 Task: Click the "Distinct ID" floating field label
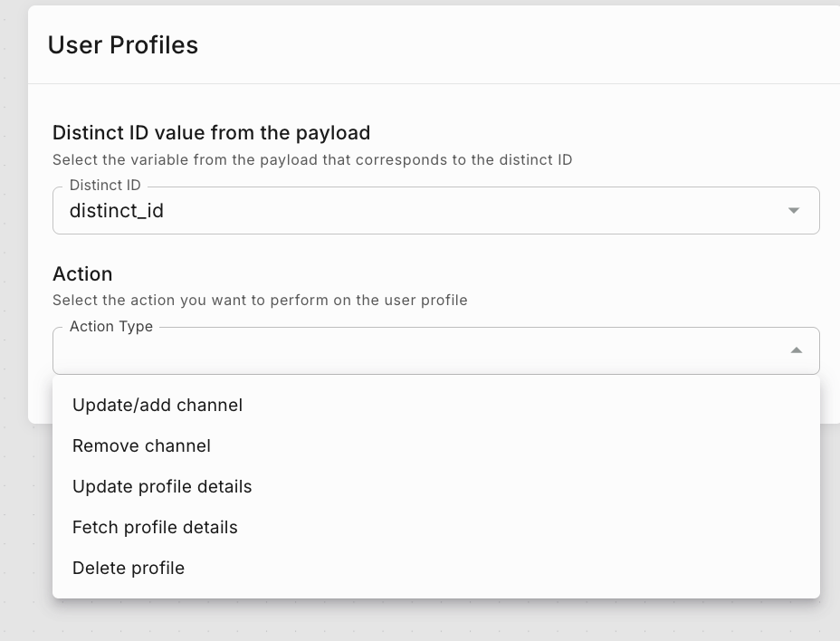pyautogui.click(x=105, y=185)
